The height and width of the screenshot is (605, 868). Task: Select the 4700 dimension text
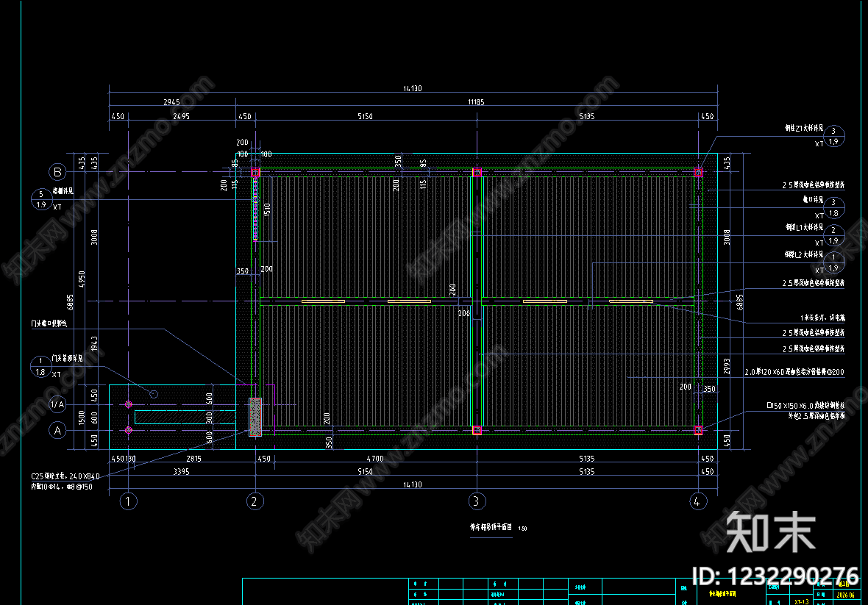click(x=374, y=459)
